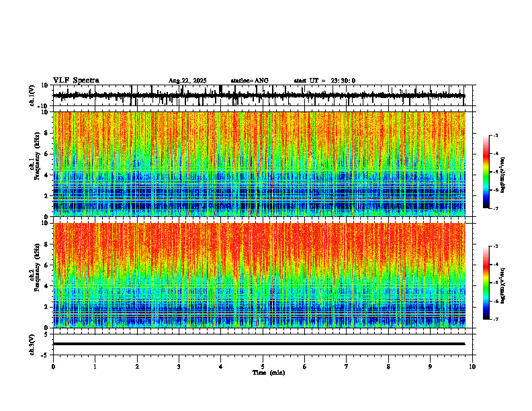Viewport: 532px width, 411px height.
Task: Click the '-7' label on ch.2 color bar
Action: (496, 320)
